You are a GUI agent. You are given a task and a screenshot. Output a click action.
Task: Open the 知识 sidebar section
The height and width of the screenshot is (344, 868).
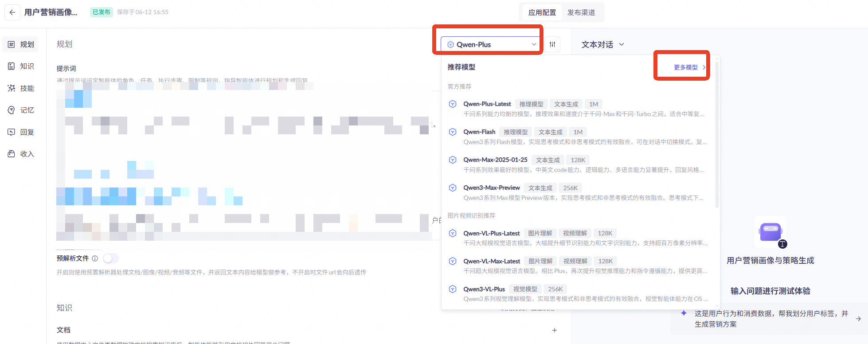[x=21, y=66]
